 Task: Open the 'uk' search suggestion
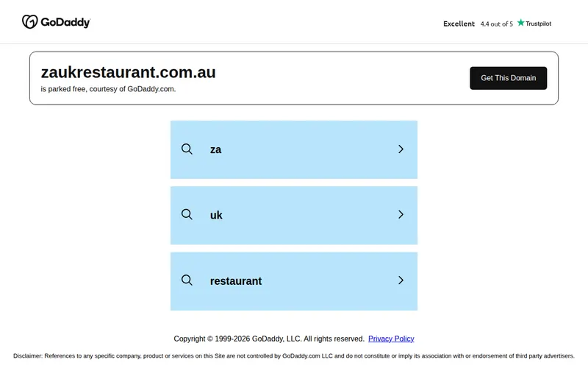pyautogui.click(x=293, y=215)
